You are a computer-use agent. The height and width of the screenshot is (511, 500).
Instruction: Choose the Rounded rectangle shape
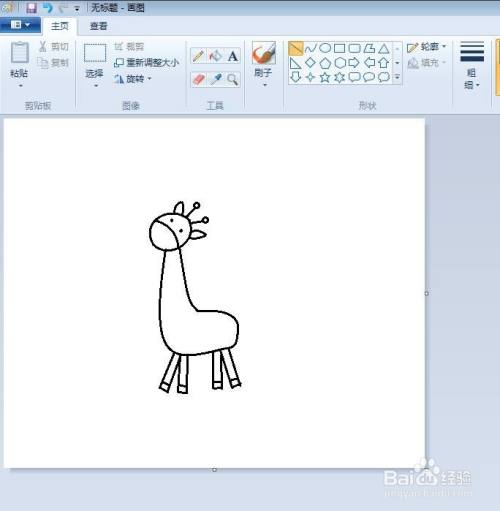(354, 48)
